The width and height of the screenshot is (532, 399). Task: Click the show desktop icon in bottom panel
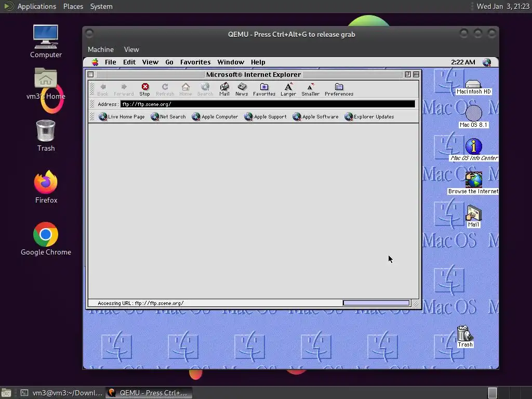pyautogui.click(x=6, y=393)
